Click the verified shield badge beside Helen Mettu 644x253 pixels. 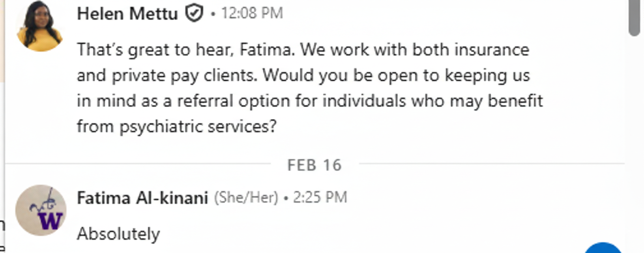point(194,13)
